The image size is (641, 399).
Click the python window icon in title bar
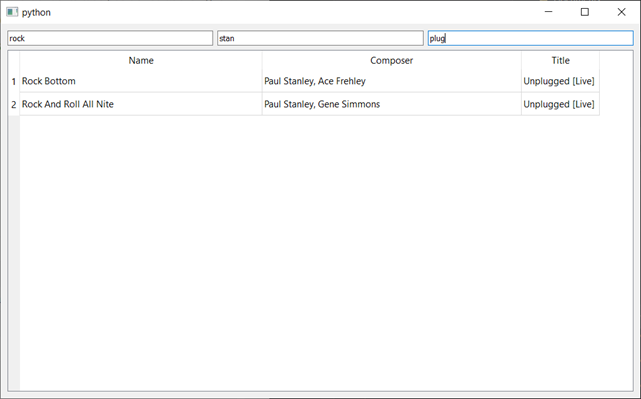[x=12, y=12]
